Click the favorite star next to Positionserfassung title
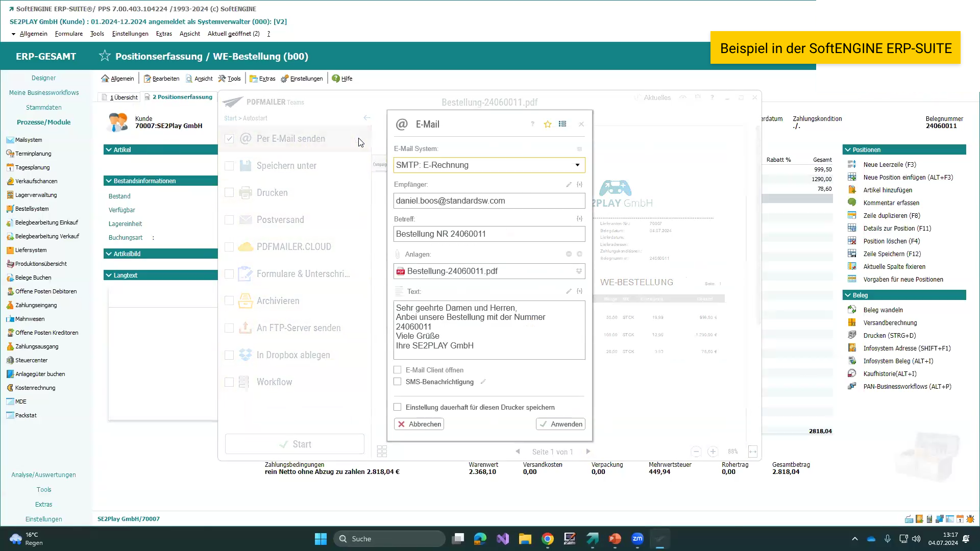The width and height of the screenshot is (980, 551). click(x=105, y=56)
